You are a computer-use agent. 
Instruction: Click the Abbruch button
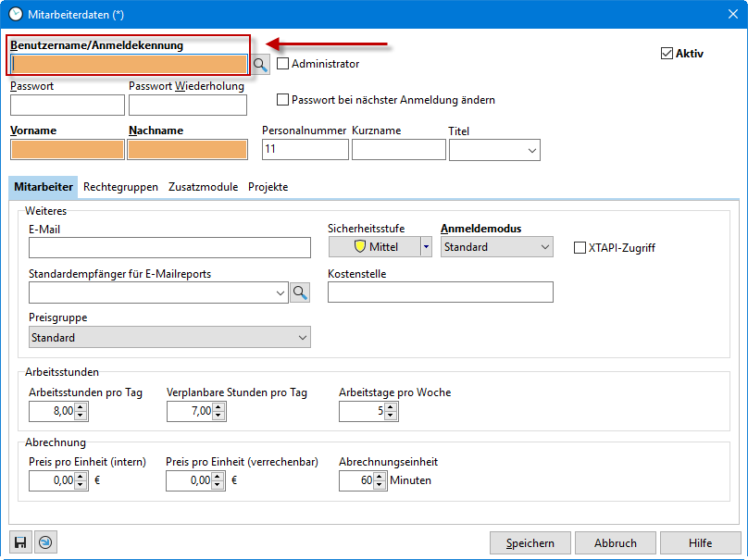coord(616,542)
